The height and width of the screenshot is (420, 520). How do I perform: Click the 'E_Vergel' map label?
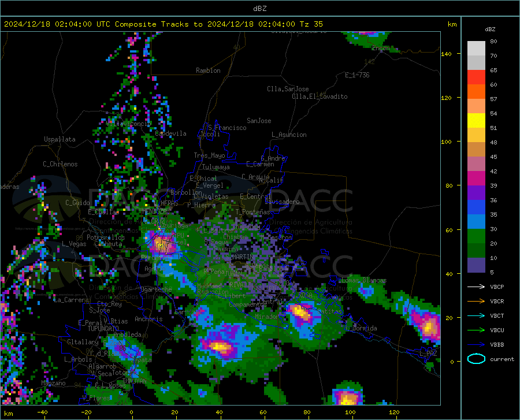click(x=210, y=185)
